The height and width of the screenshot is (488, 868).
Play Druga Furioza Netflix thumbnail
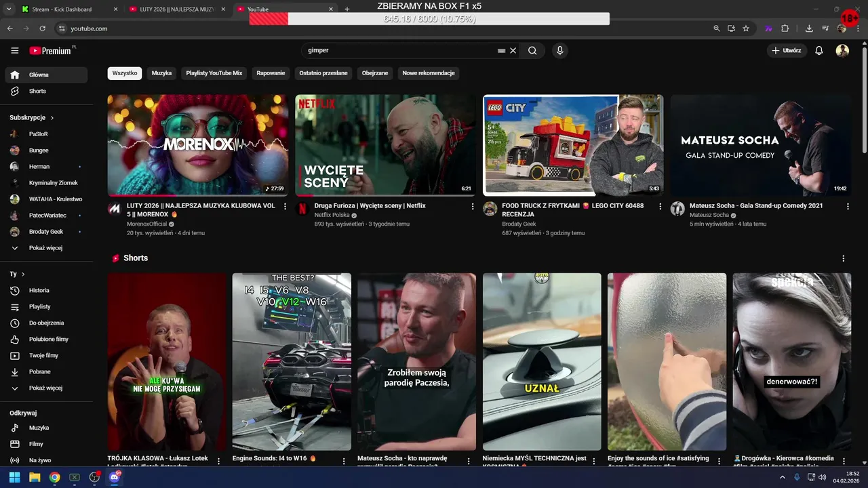pos(385,145)
